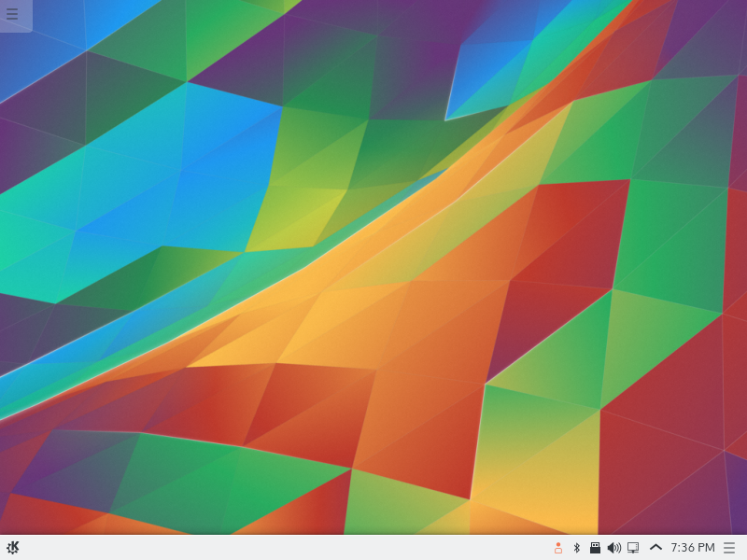Show the up-arrow chevron tray popup
Screen dimensions: 747x560
[x=655, y=548]
